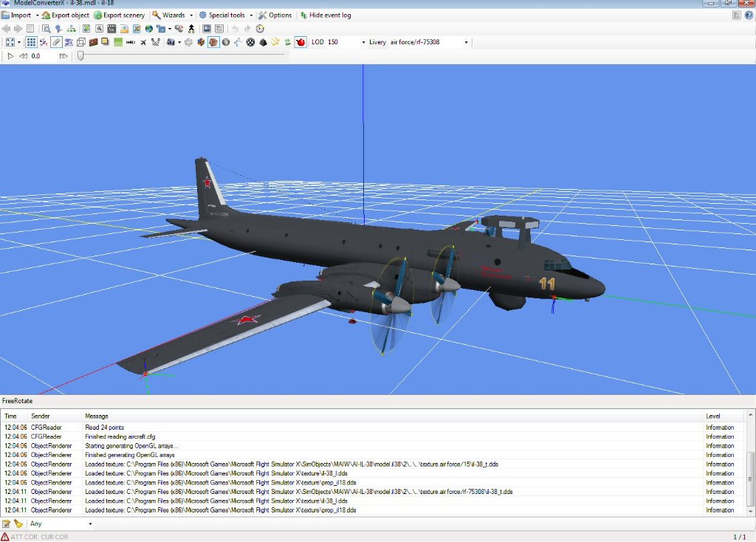Image resolution: width=756 pixels, height=542 pixels.
Task: Click the clear log broom icon
Action: coord(18,524)
